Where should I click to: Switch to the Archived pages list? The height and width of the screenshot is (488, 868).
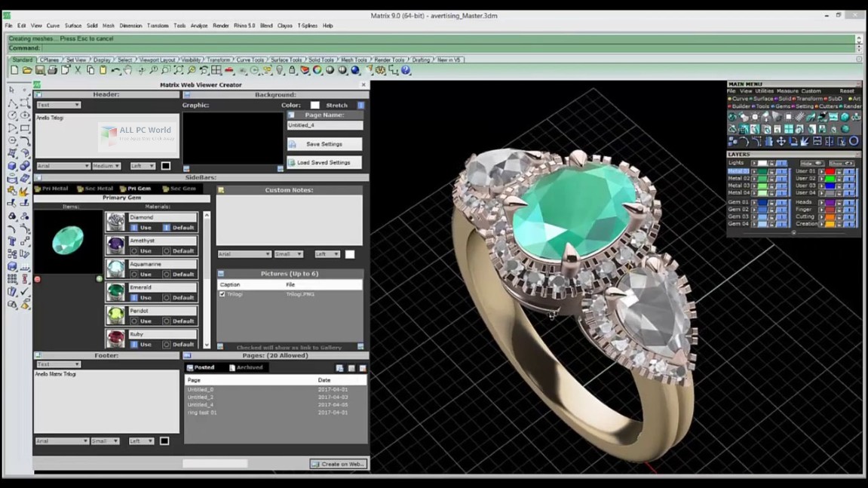246,367
